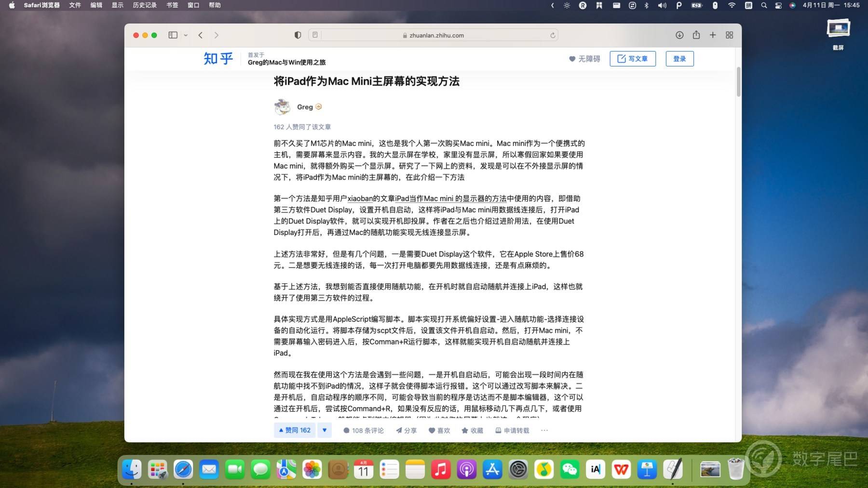Open WPS Office in the Dock
Viewport: 868px width, 488px height.
pos(621,469)
